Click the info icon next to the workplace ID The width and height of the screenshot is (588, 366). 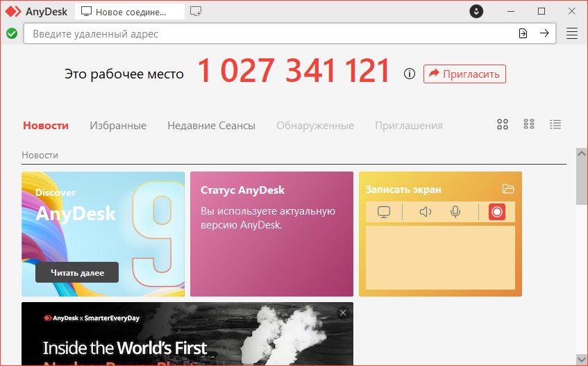tap(410, 74)
